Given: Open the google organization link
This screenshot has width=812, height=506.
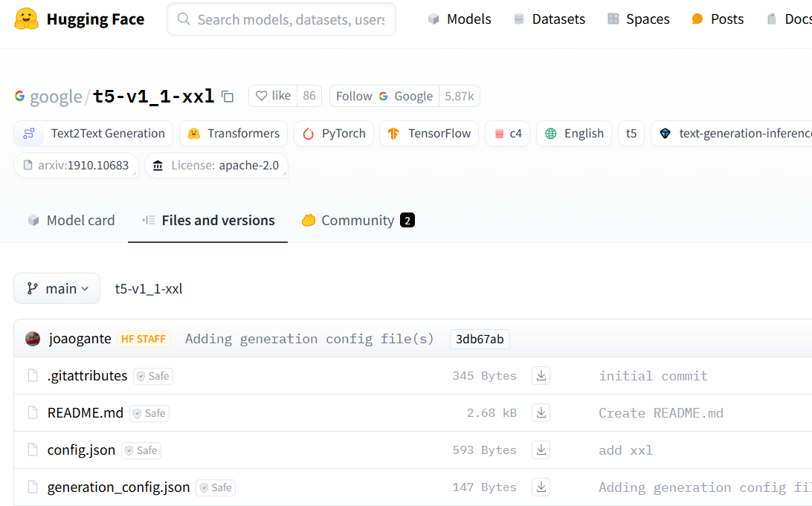Looking at the screenshot, I should point(56,97).
